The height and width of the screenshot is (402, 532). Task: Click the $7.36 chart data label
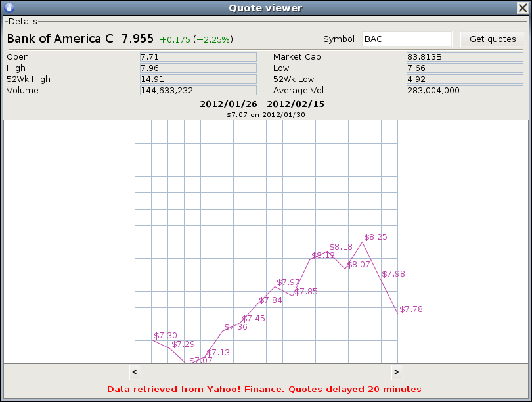tap(236, 327)
